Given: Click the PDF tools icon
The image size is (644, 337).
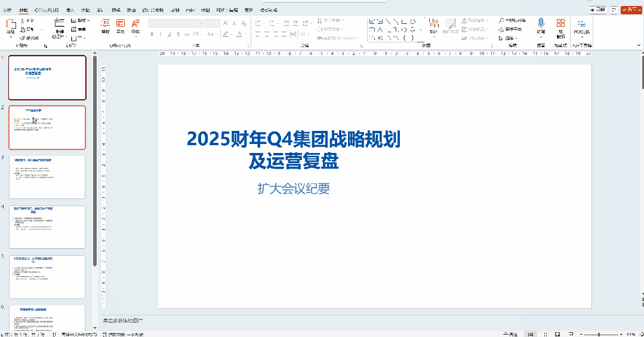Looking at the screenshot, I should pos(581,23).
